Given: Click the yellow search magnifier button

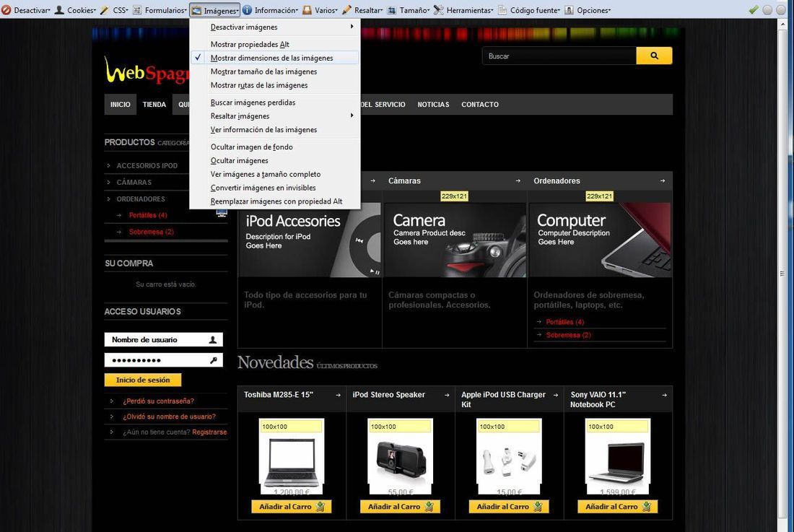Looking at the screenshot, I should coord(654,56).
